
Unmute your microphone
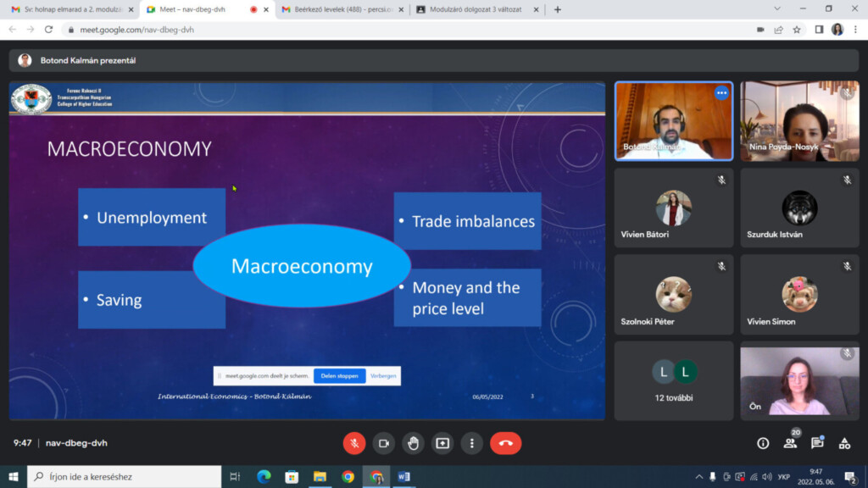(x=354, y=443)
